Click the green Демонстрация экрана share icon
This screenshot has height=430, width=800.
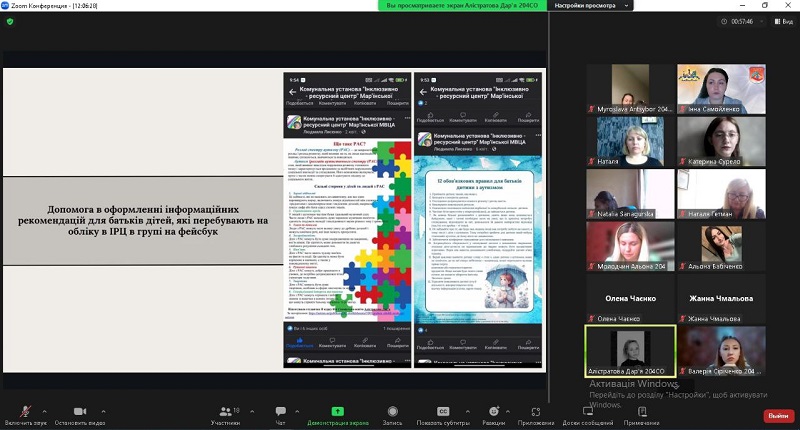pyautogui.click(x=337, y=411)
